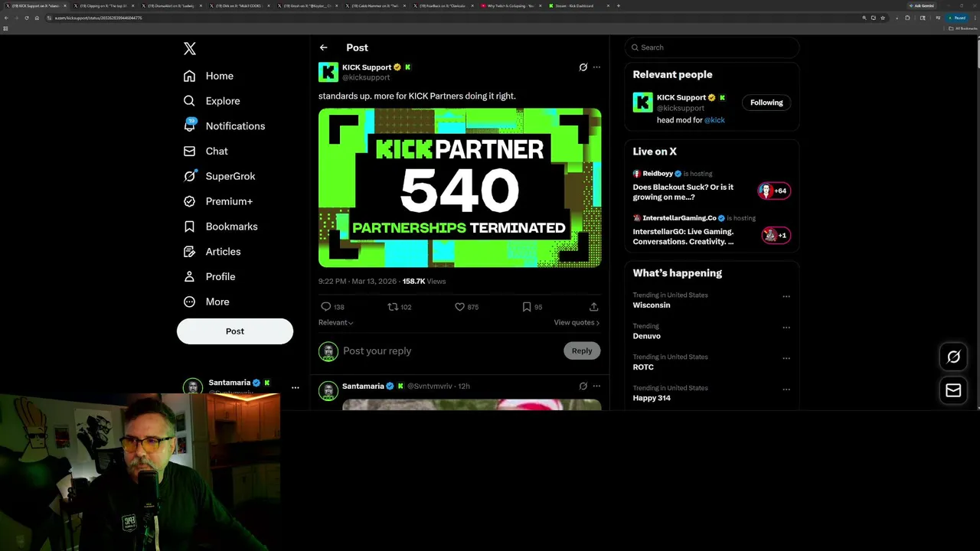Open View quotes link
The image size is (980, 551).
pyautogui.click(x=577, y=322)
